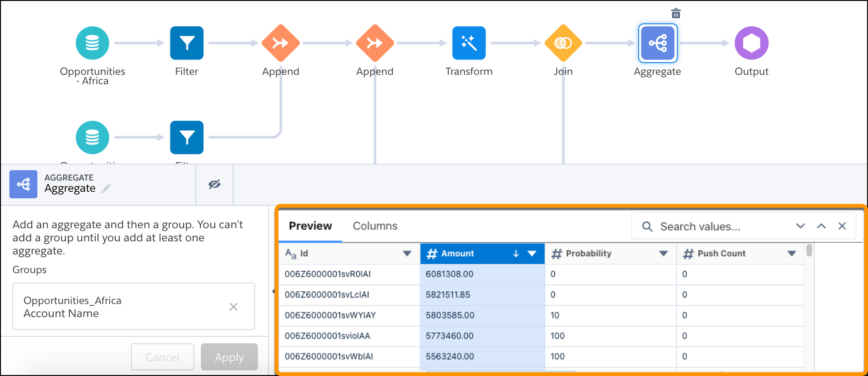Select the Join node
This screenshot has height=376, width=868.
(563, 43)
